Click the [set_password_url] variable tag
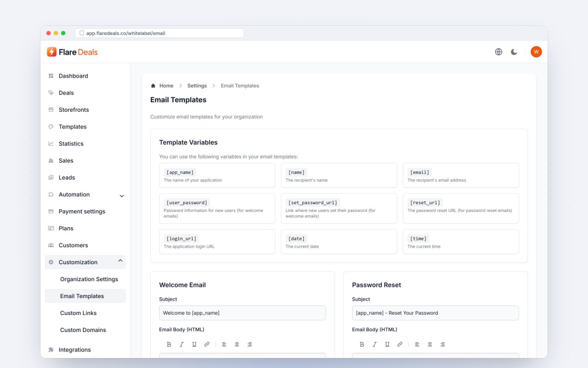The width and height of the screenshot is (588, 368). tap(313, 202)
